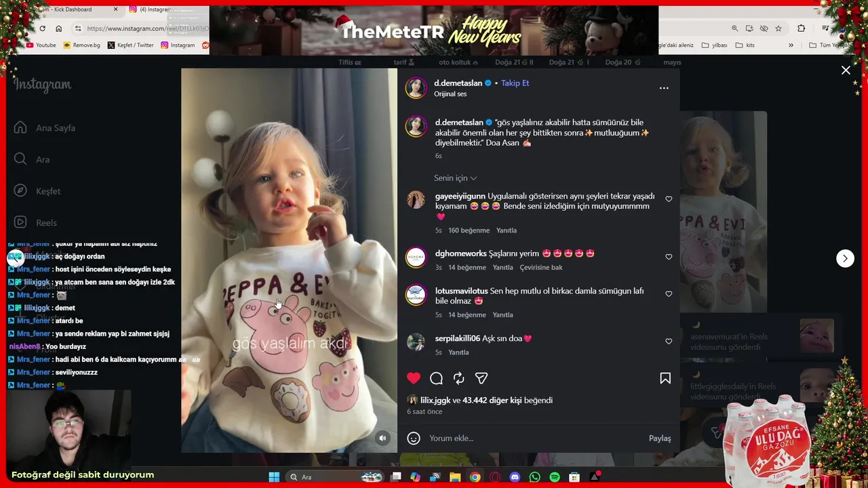Click 'Yanıtla' under serpilakilli06's comment
The height and width of the screenshot is (488, 868).
pos(458,352)
